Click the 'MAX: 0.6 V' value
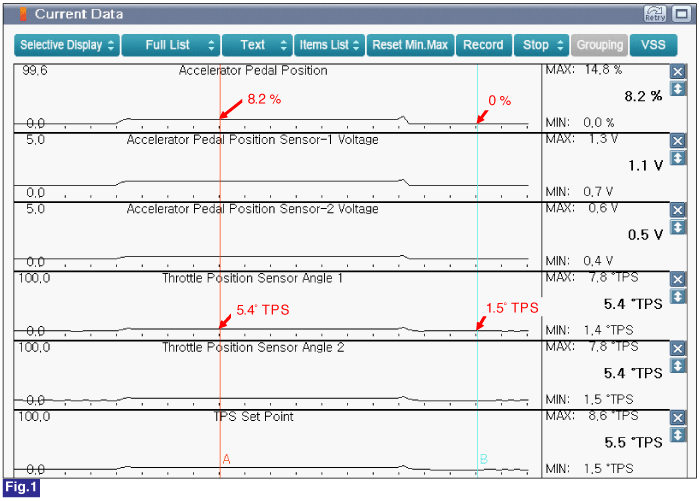 click(x=582, y=208)
